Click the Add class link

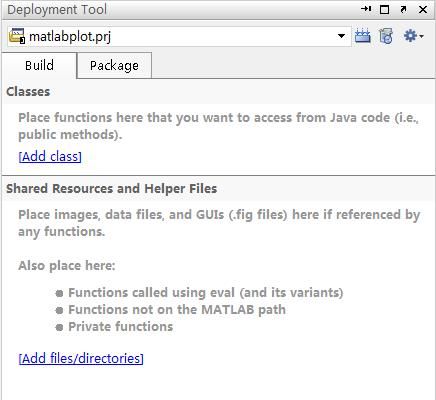pyautogui.click(x=50, y=156)
